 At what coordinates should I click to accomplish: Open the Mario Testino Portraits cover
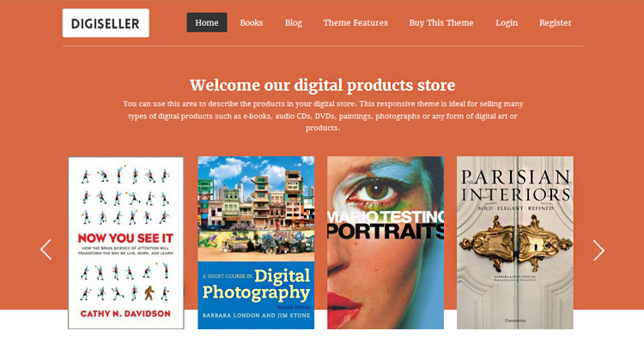(386, 243)
